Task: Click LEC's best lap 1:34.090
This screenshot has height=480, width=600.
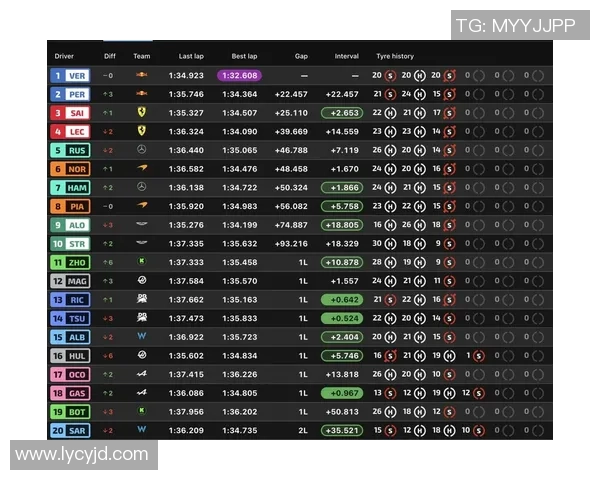Action: point(240,132)
